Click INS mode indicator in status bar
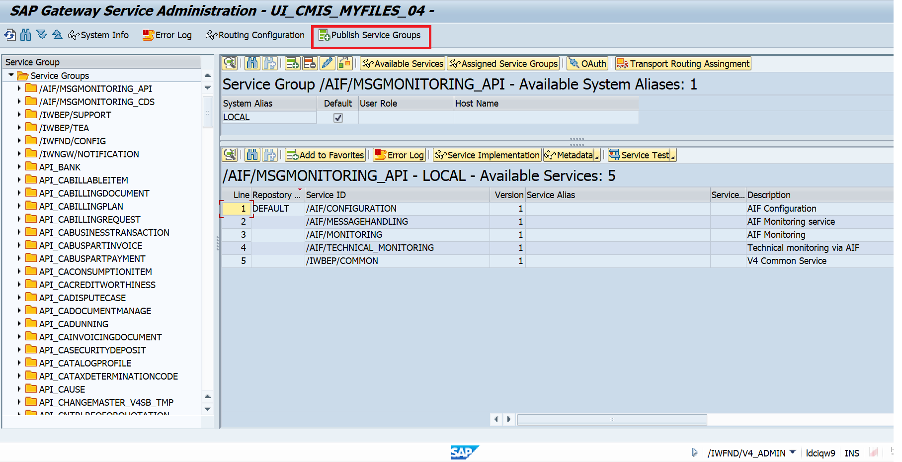Screen dimensions: 902x462 coord(852,453)
